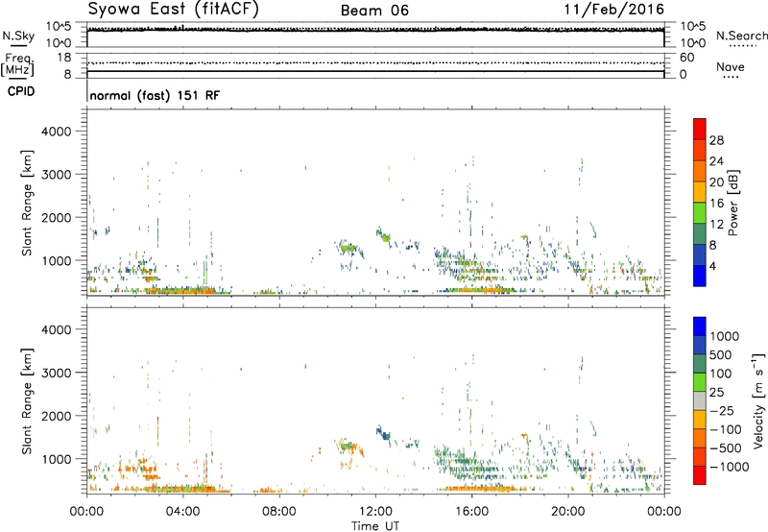Click the blue echo cluster near 12:00 in velocity panel
Viewport: 768px width, 532px height.
click(383, 433)
